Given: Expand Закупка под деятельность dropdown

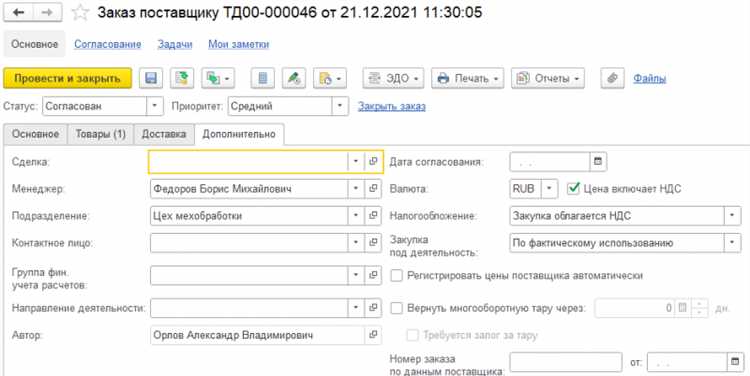Looking at the screenshot, I should [732, 243].
